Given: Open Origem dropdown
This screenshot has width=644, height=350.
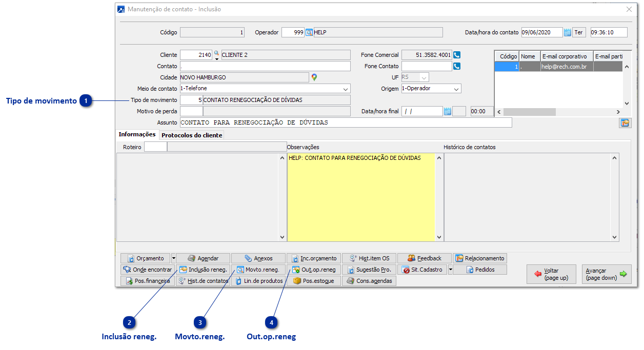Looking at the screenshot, I should pos(456,89).
